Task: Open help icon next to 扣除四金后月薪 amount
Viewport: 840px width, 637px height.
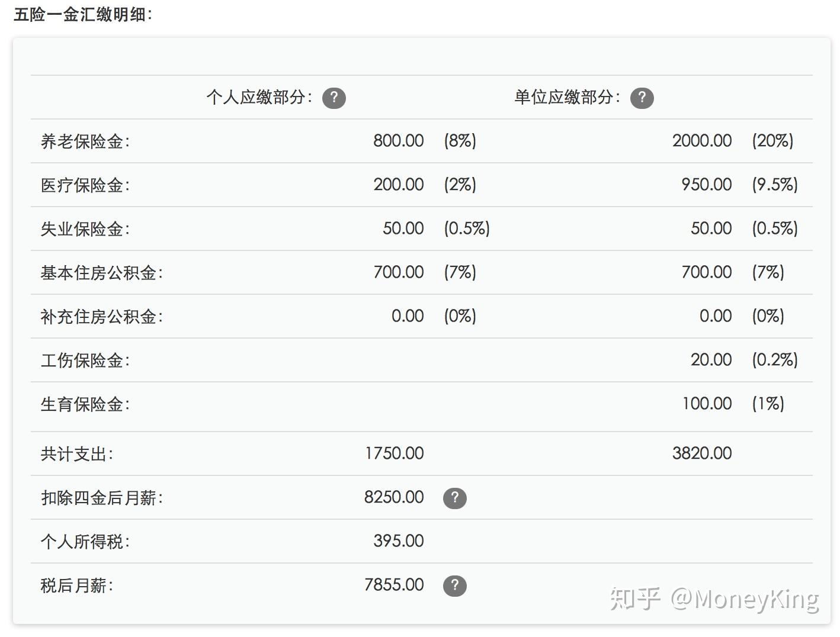Action: coord(454,498)
